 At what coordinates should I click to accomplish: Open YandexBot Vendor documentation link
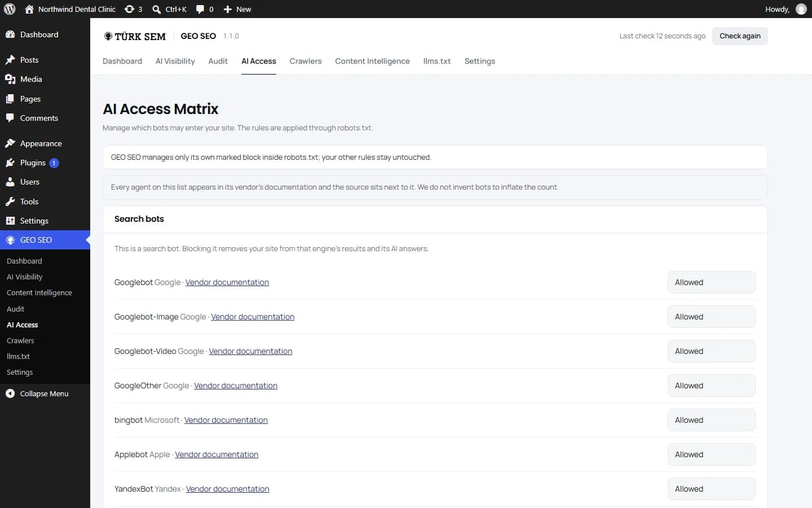point(228,489)
